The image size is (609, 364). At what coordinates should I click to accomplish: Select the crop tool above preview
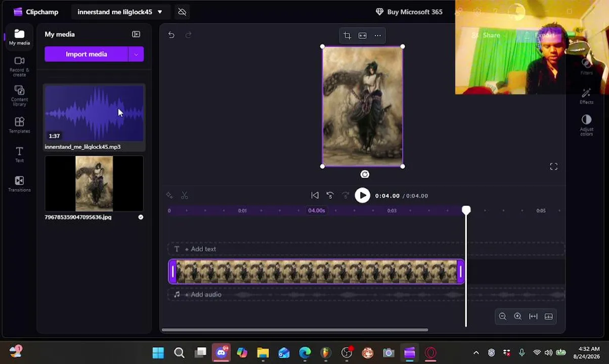point(347,35)
